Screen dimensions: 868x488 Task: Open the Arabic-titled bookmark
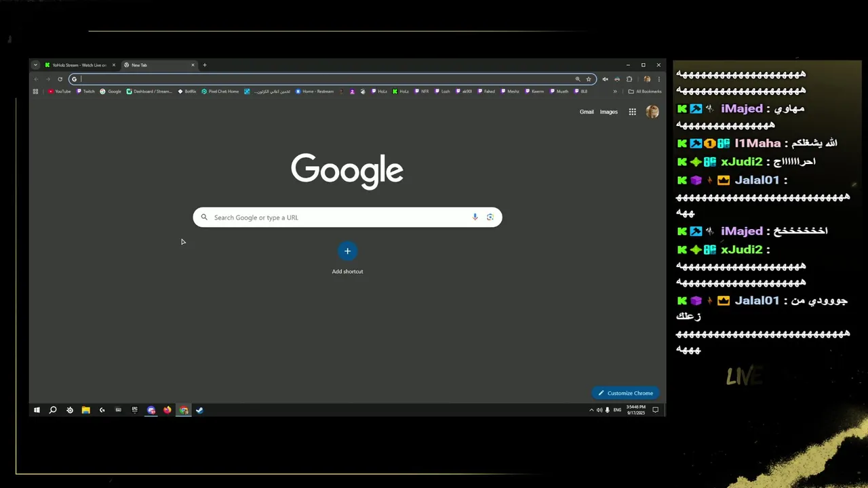pos(267,91)
